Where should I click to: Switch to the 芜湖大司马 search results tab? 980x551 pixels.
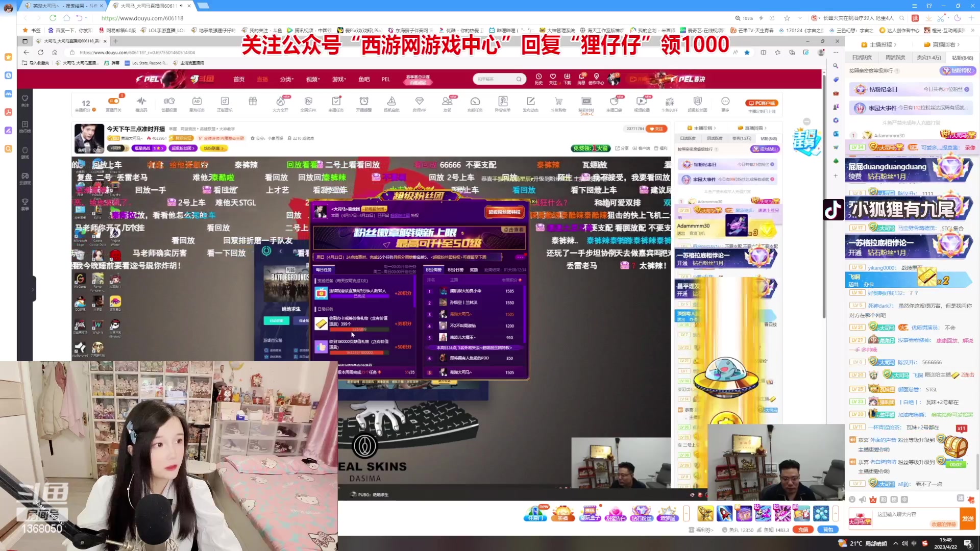pyautogui.click(x=64, y=6)
